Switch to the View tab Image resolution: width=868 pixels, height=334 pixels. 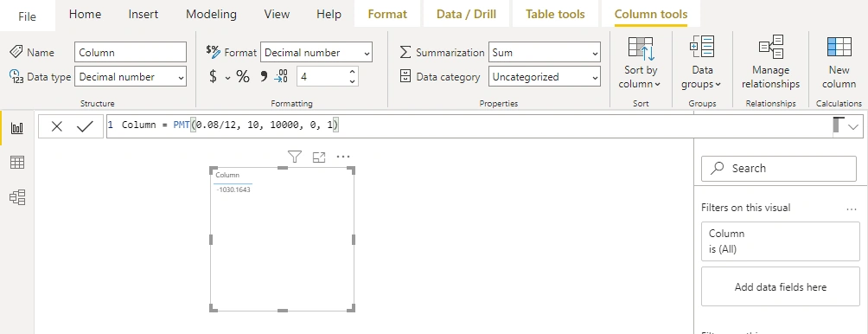277,15
